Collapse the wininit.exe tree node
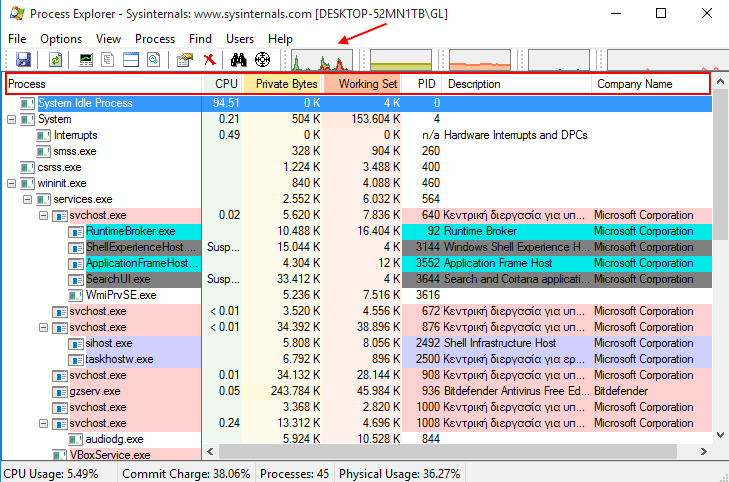Viewport: 729px width, 482px height. 12,184
